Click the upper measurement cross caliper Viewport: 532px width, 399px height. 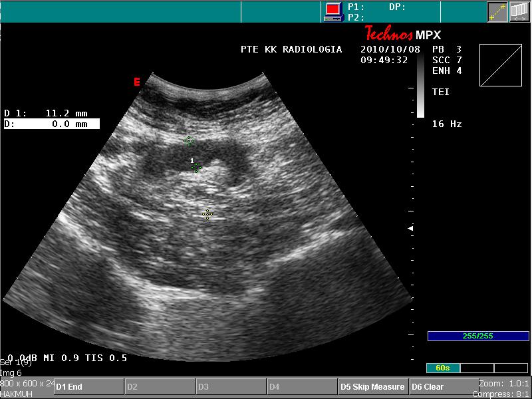pos(189,141)
